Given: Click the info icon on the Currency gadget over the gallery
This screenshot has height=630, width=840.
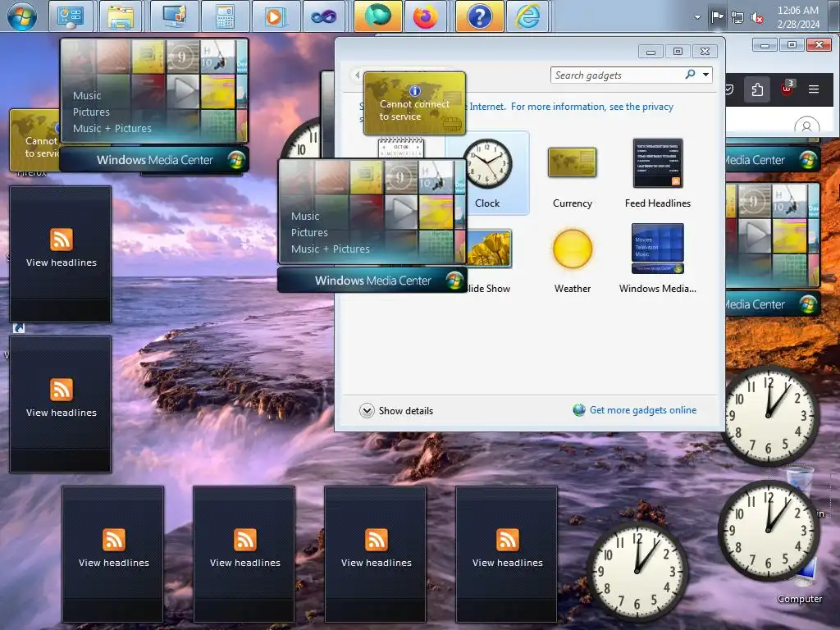Looking at the screenshot, I should click(414, 90).
